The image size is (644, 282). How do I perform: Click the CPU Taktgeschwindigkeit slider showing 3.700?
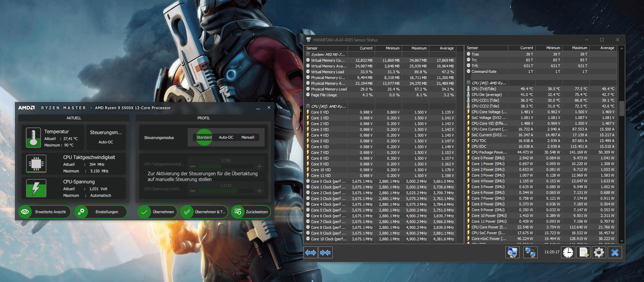pos(226,166)
